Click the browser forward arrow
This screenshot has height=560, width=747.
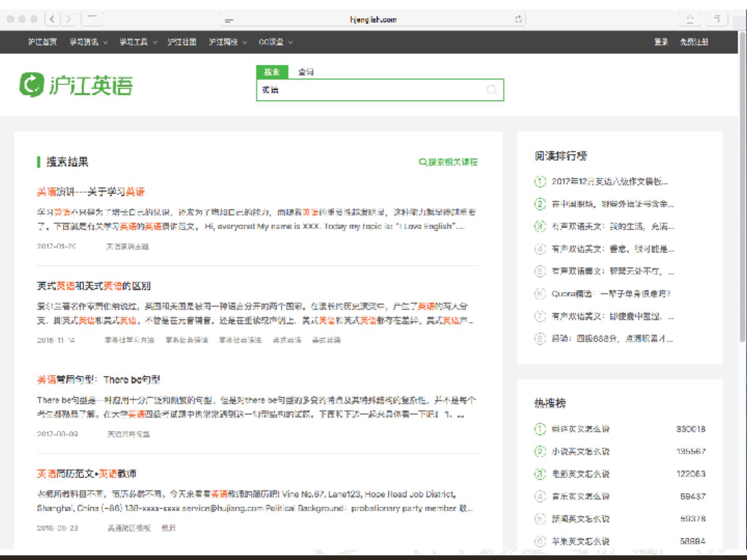(x=68, y=20)
